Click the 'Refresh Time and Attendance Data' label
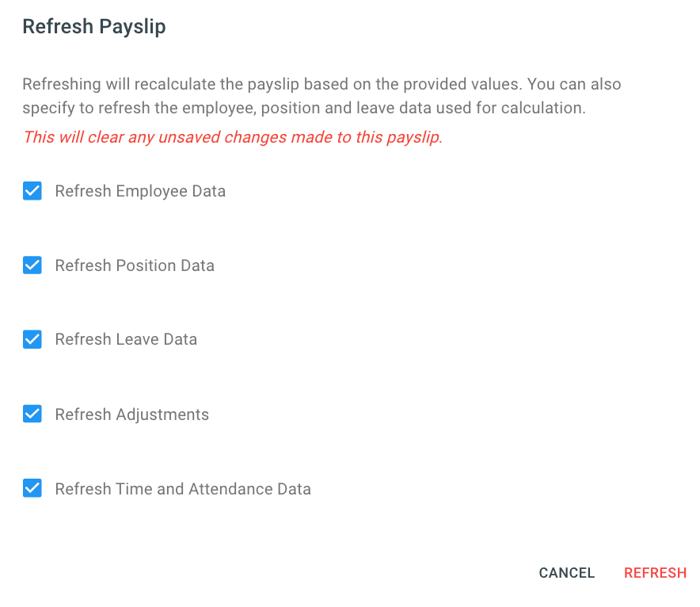 [x=183, y=489]
